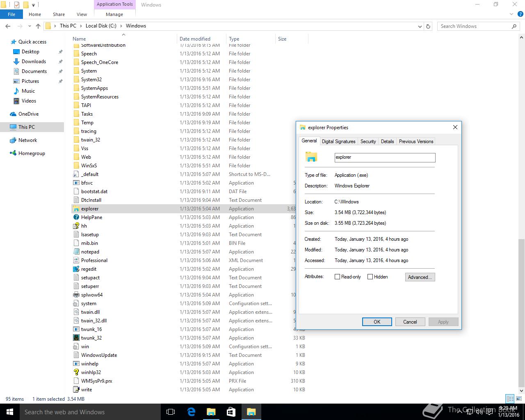This screenshot has width=525, height=420.
Task: Sort by the Type column header
Action: (x=251, y=39)
